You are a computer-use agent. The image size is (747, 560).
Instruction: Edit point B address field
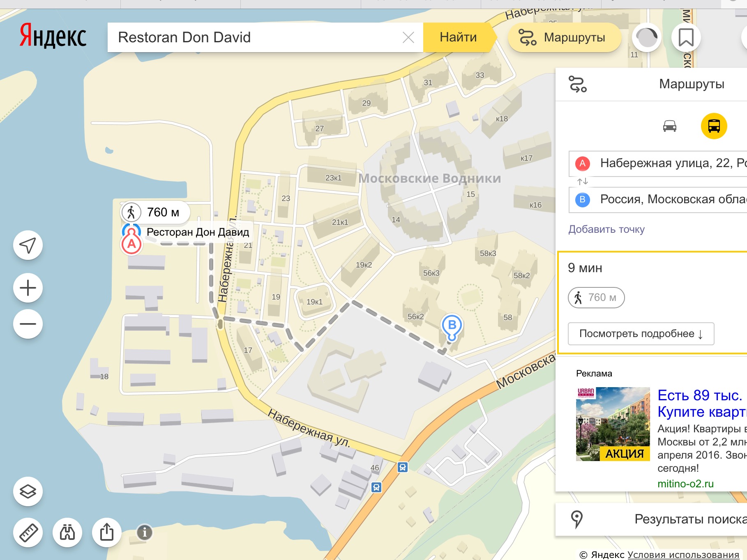pyautogui.click(x=658, y=200)
